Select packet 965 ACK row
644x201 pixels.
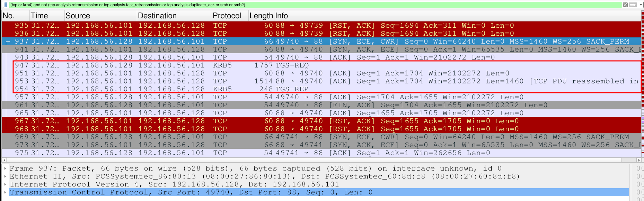pyautogui.click(x=321, y=113)
